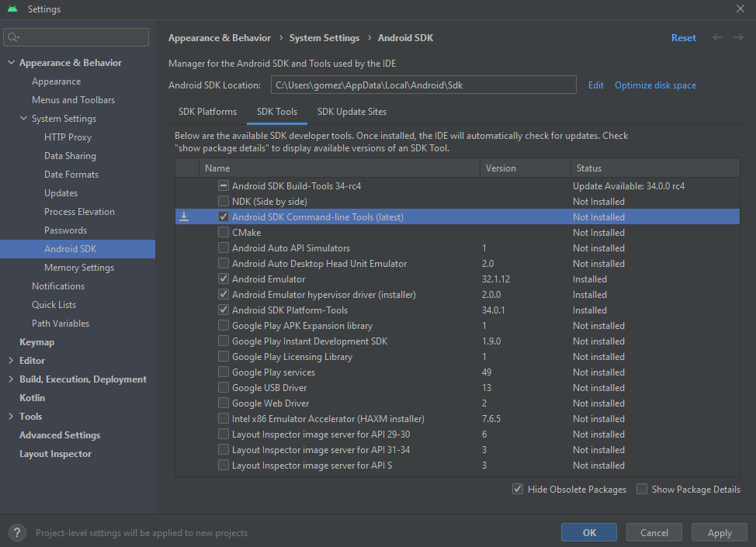Open Advanced Settings page
756x547 pixels.
pos(60,434)
